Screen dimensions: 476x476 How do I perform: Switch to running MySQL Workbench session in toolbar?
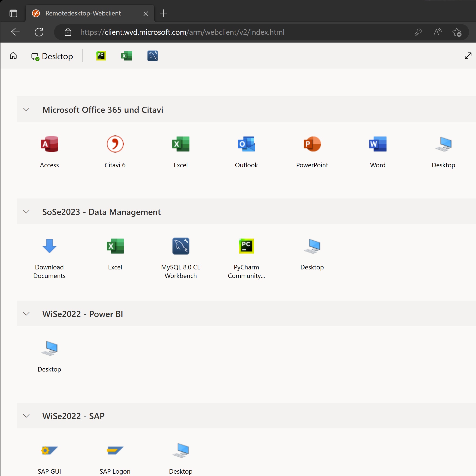tap(153, 56)
